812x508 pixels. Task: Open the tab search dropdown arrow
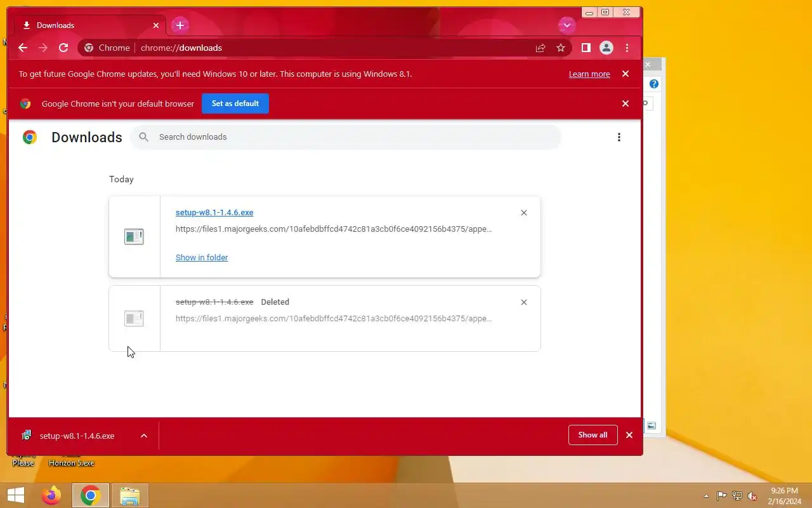pos(566,25)
